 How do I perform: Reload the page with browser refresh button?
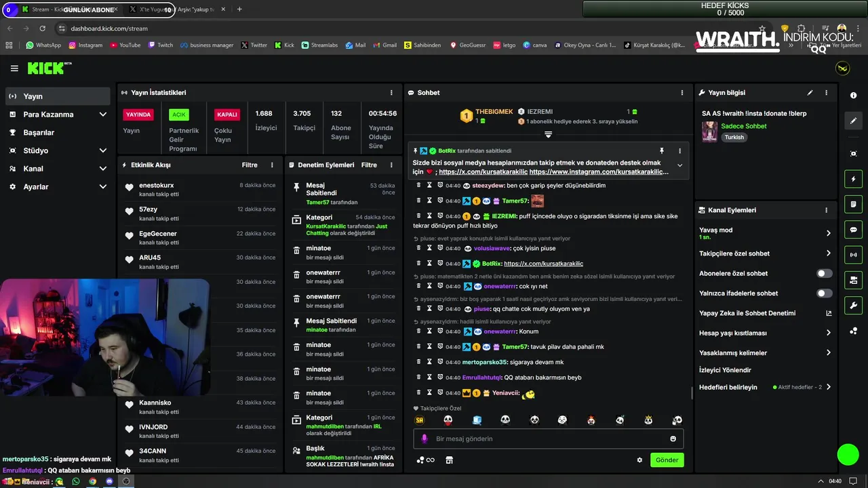43,28
